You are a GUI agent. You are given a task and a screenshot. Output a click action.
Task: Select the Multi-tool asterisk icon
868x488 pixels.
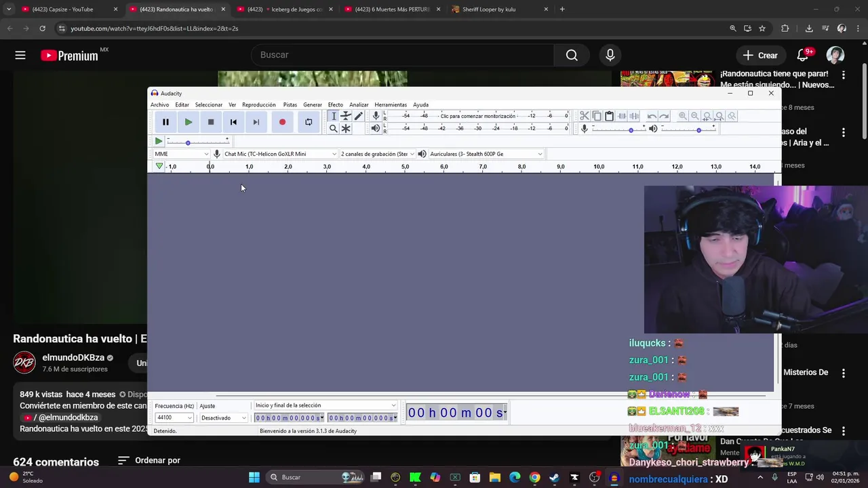[346, 128]
